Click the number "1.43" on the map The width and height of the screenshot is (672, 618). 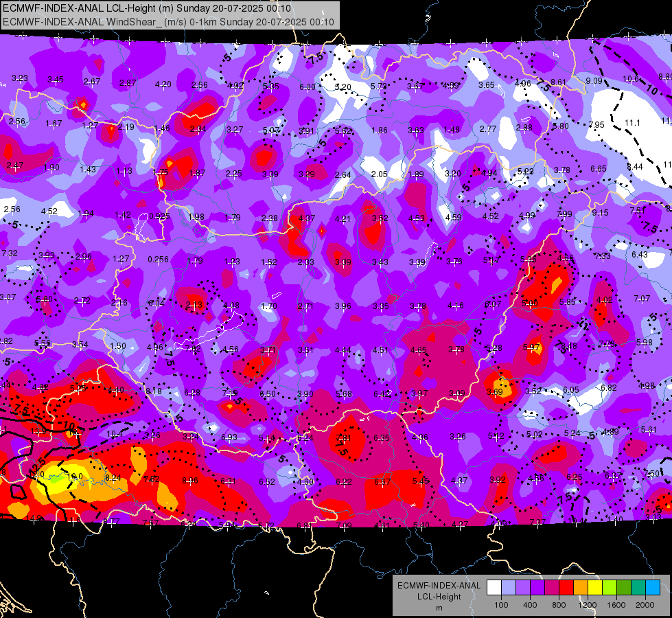tap(88, 170)
